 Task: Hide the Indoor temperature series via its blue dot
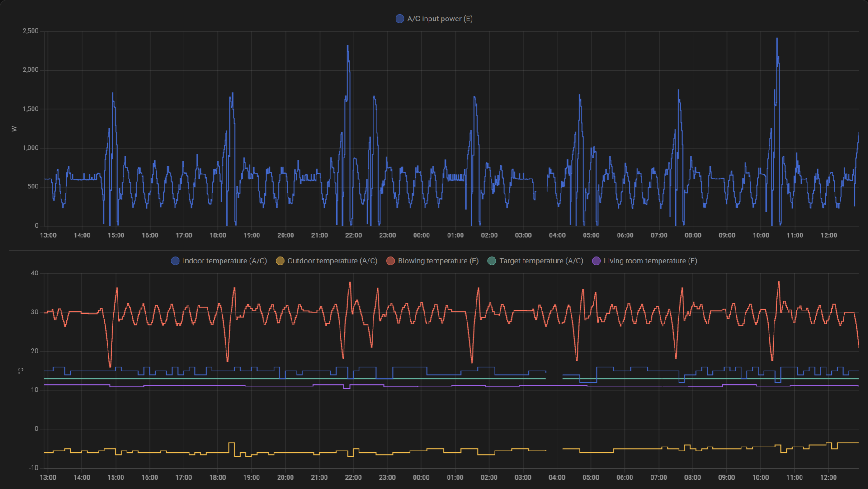click(175, 261)
